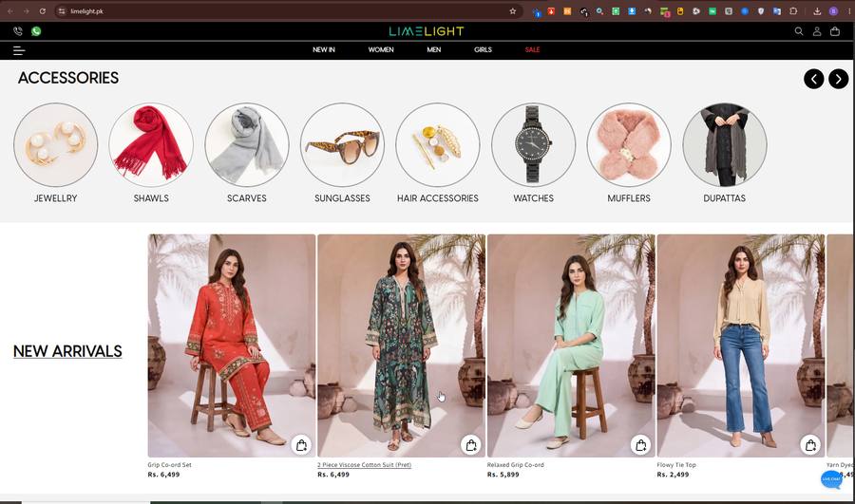Select the Hair Accessories category circle

pos(438,145)
